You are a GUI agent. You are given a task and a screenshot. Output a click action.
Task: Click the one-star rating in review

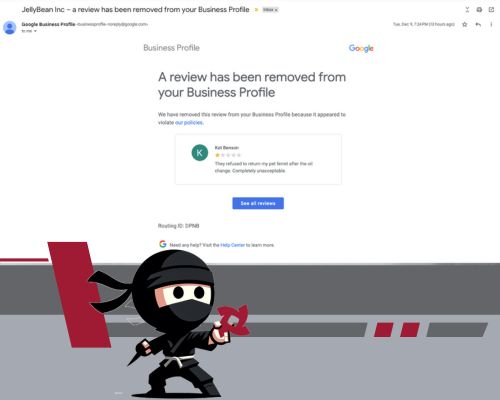tap(228, 155)
